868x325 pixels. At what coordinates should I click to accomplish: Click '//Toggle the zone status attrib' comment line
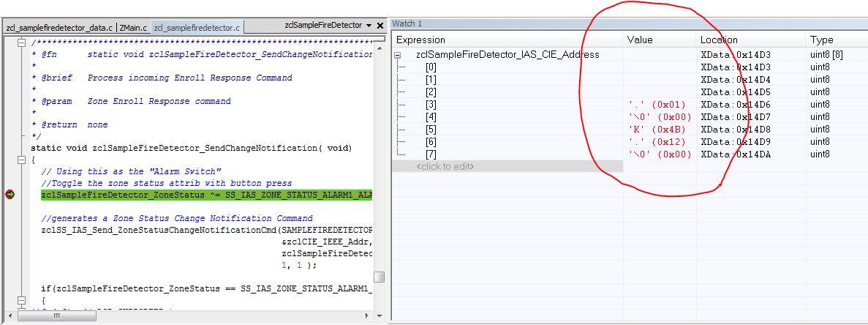click(x=167, y=183)
